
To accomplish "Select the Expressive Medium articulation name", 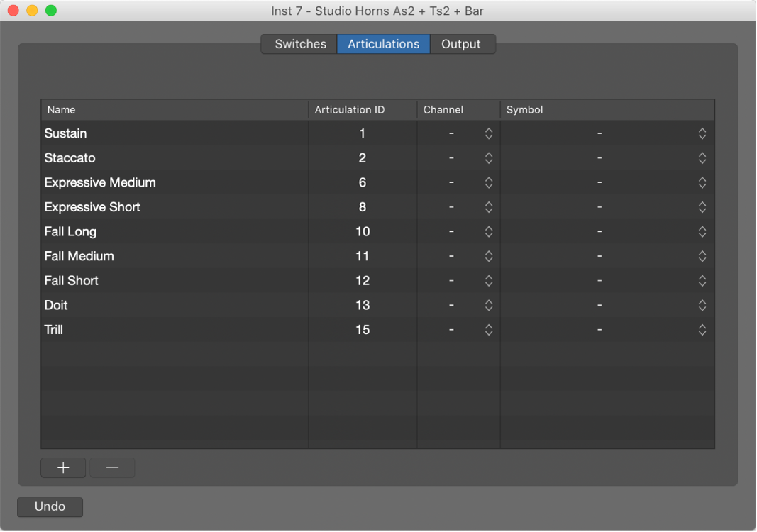I will tap(100, 182).
